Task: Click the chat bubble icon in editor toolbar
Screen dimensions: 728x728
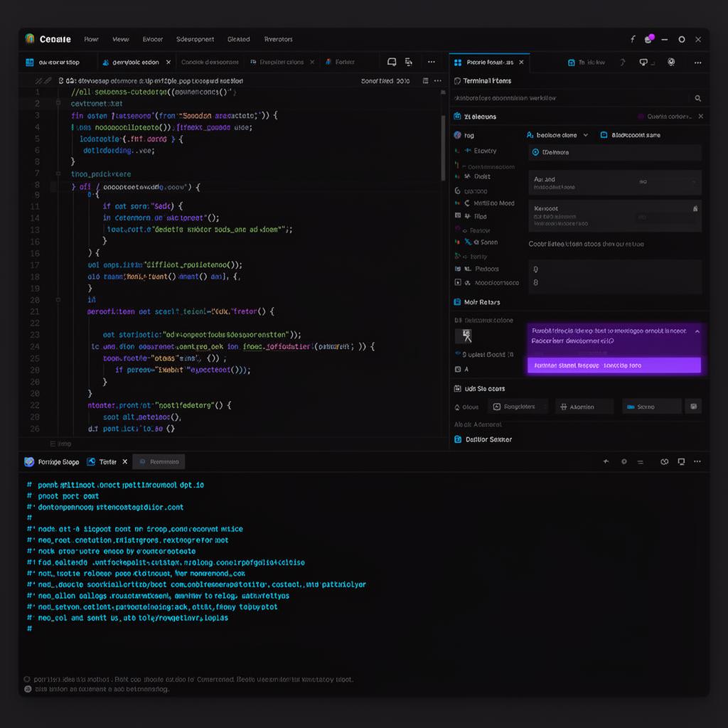Action: (392, 63)
